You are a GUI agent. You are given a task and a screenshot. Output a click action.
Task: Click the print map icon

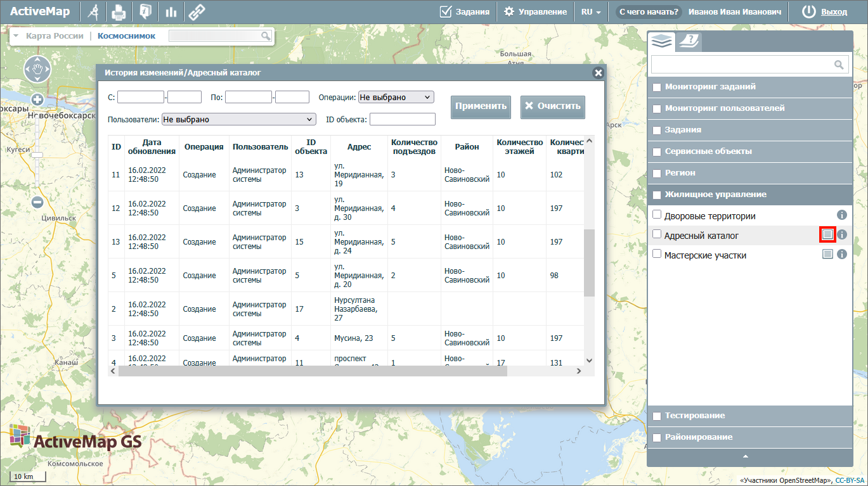pos(119,11)
